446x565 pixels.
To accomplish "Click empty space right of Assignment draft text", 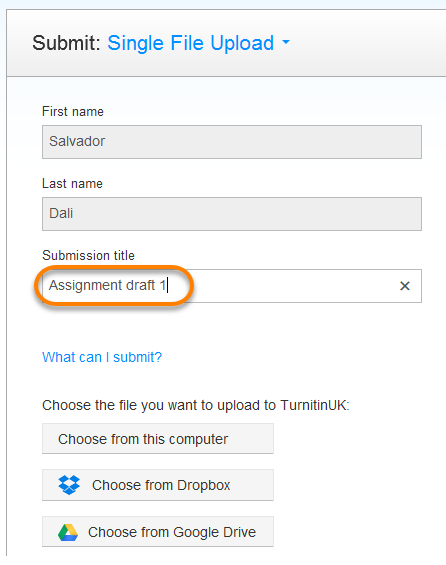I will tap(288, 286).
